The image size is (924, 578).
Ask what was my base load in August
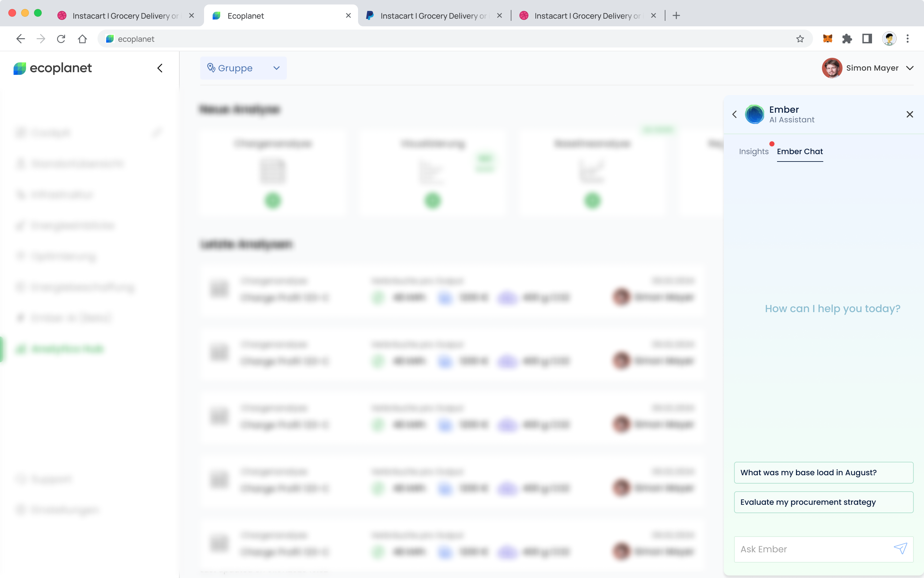tap(824, 472)
